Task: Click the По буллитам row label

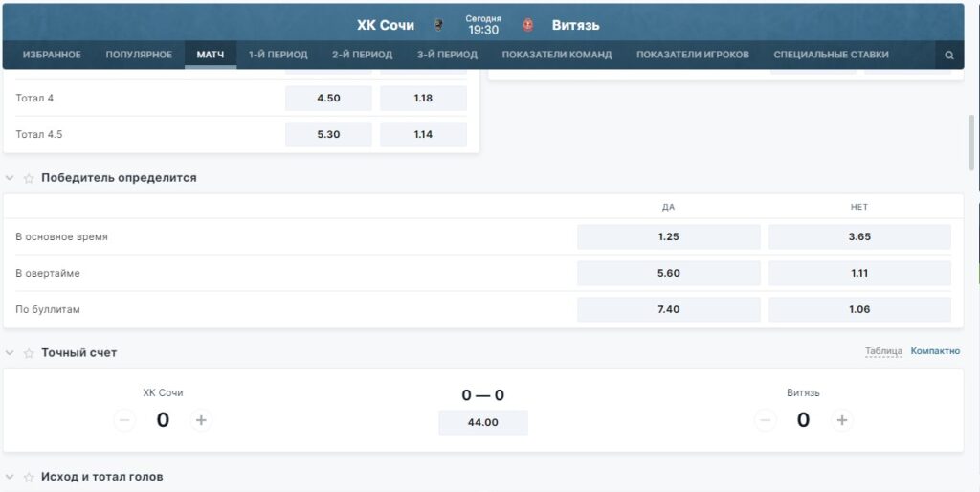Action: pos(48,309)
